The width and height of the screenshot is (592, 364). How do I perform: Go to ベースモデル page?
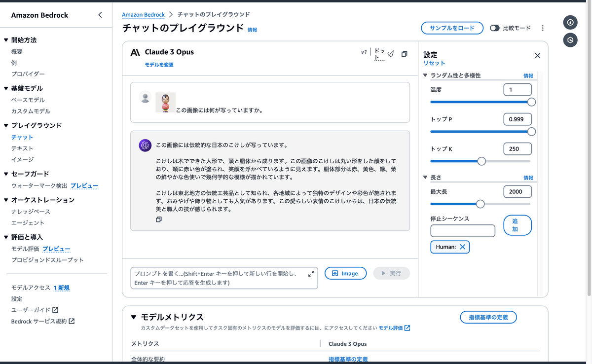click(x=28, y=100)
